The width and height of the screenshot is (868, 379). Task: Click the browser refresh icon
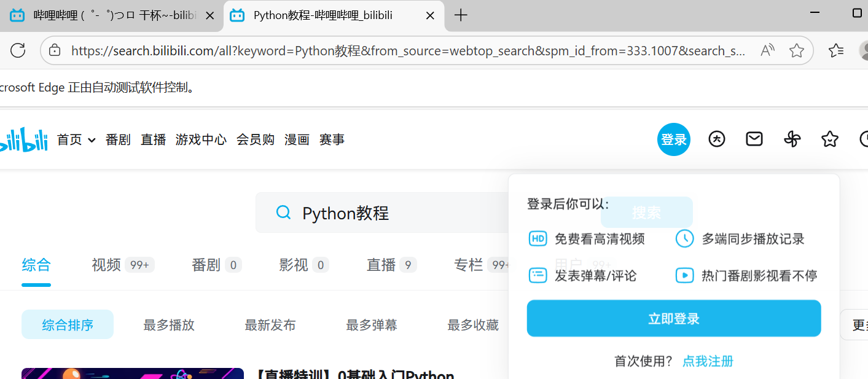(x=18, y=50)
